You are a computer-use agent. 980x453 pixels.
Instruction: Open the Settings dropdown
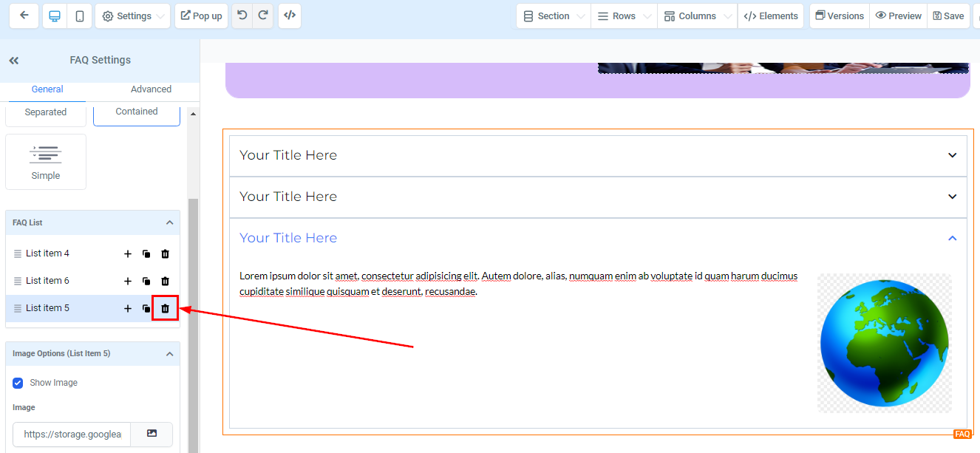[132, 16]
